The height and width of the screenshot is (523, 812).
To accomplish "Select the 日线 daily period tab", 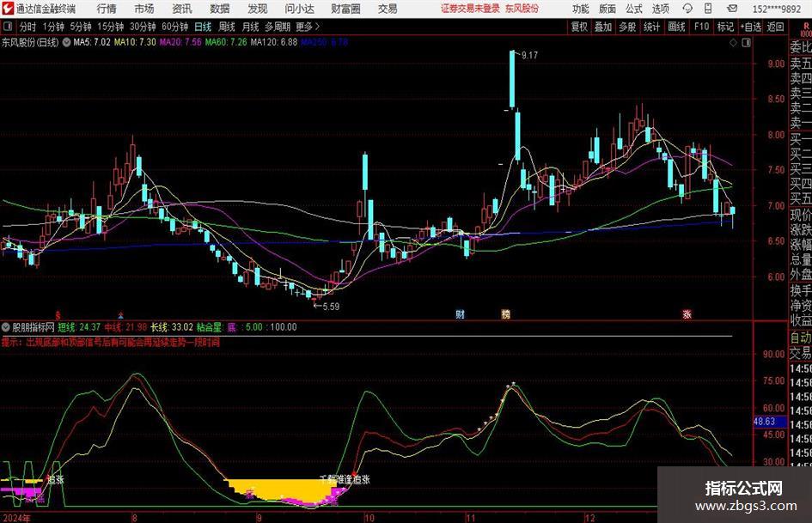I will (203, 27).
